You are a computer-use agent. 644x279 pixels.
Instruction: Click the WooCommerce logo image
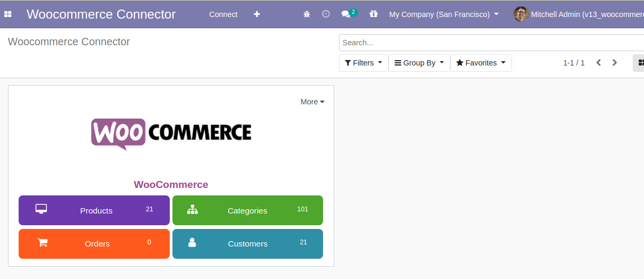tap(171, 134)
